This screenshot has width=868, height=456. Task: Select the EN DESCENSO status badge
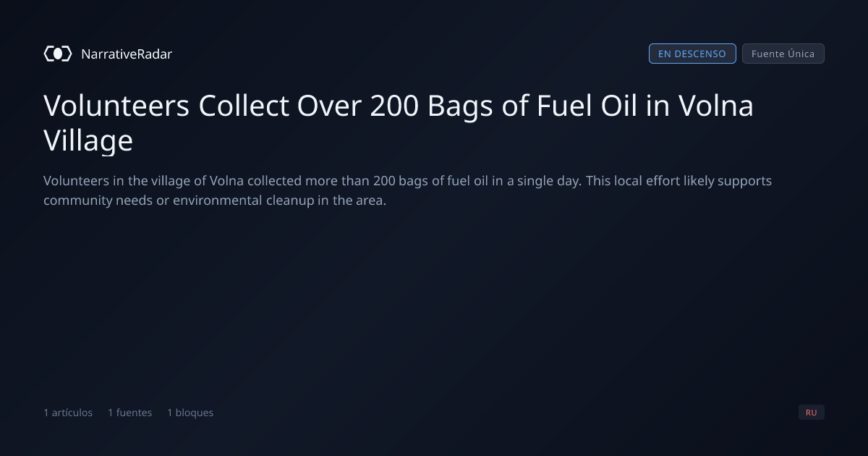[x=692, y=54]
